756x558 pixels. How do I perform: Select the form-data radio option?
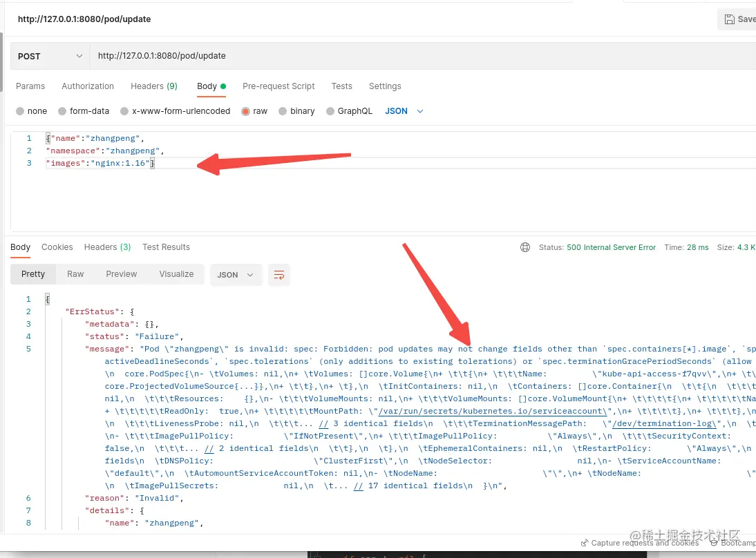click(x=84, y=111)
